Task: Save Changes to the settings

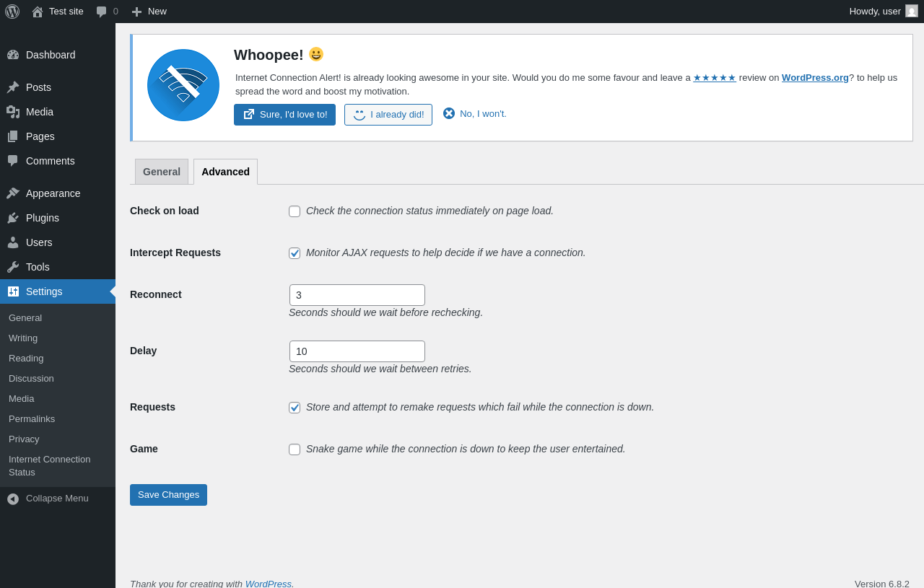Action: tap(168, 495)
